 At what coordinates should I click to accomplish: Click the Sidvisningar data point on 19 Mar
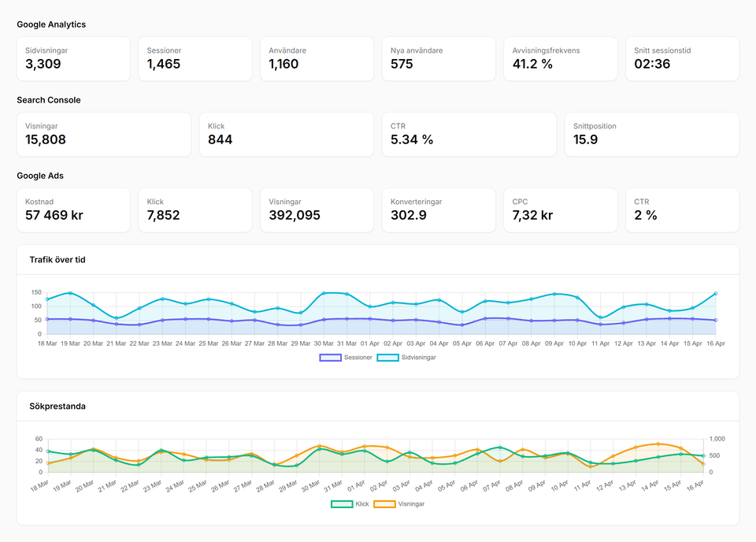[70, 293]
